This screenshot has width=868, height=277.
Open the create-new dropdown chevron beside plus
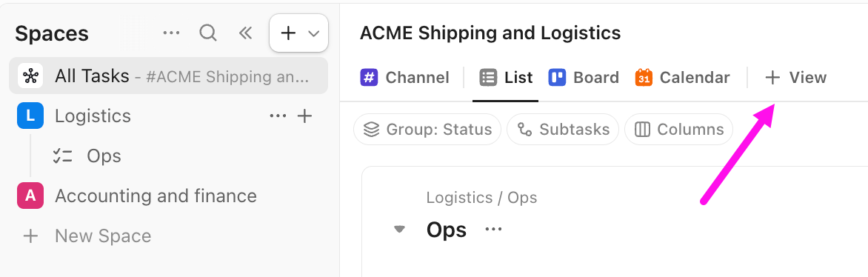(314, 34)
